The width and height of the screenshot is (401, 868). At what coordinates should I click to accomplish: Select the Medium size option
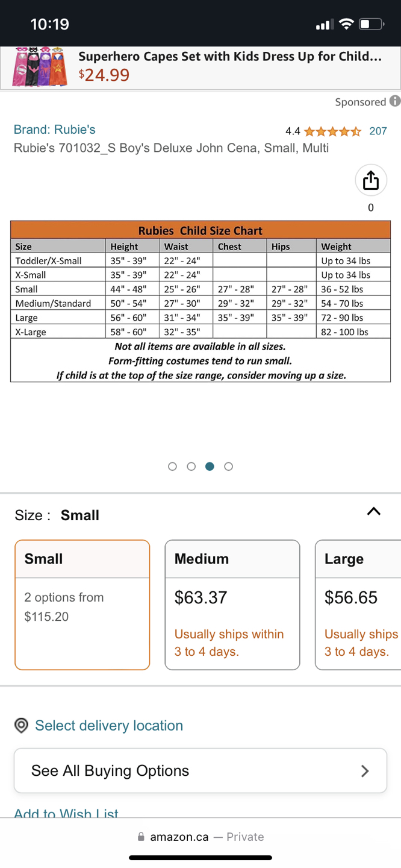pyautogui.click(x=232, y=605)
